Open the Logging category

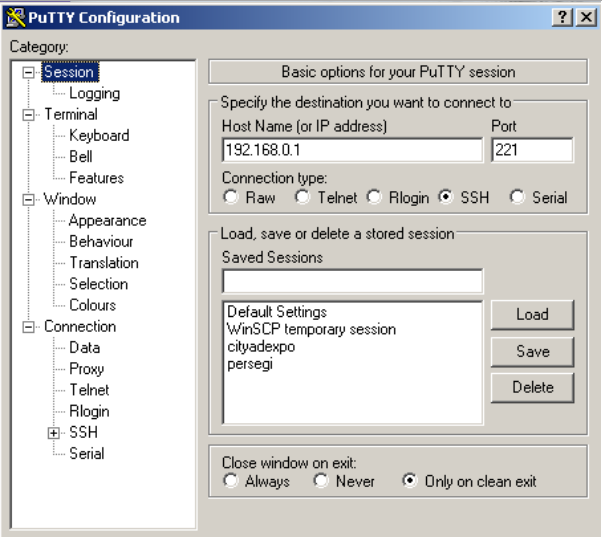point(94,93)
